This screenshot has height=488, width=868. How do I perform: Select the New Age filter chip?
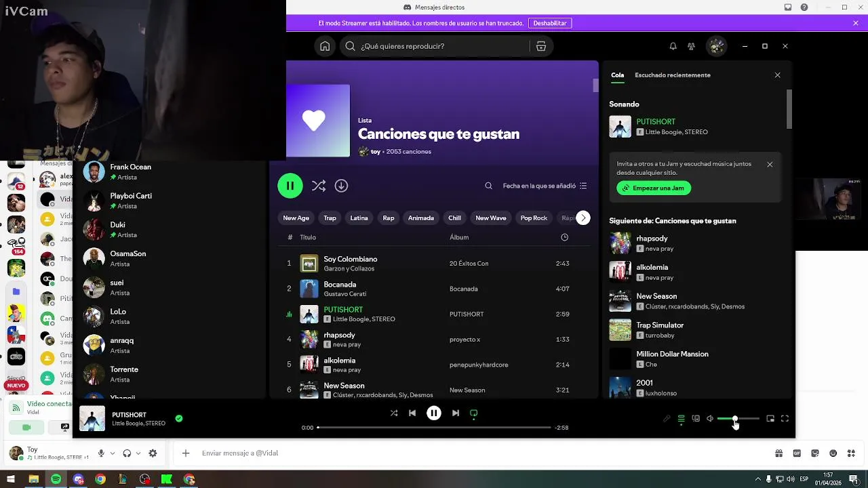[296, 218]
